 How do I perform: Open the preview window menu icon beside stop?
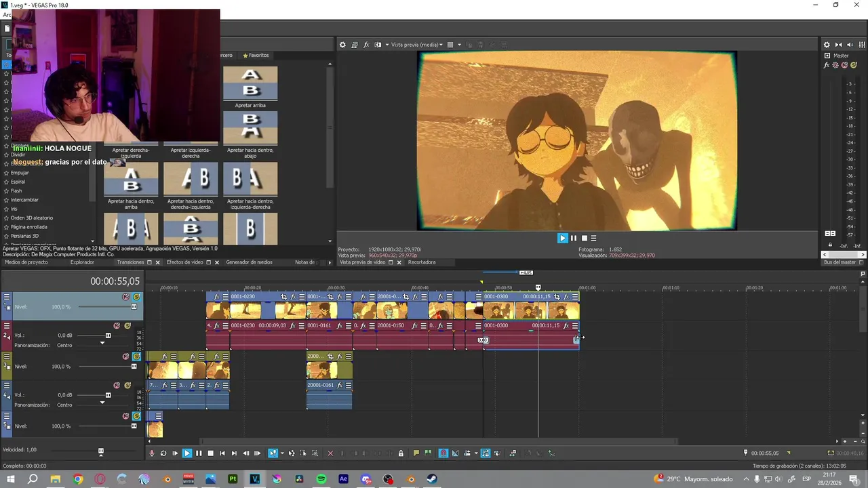pyautogui.click(x=593, y=238)
